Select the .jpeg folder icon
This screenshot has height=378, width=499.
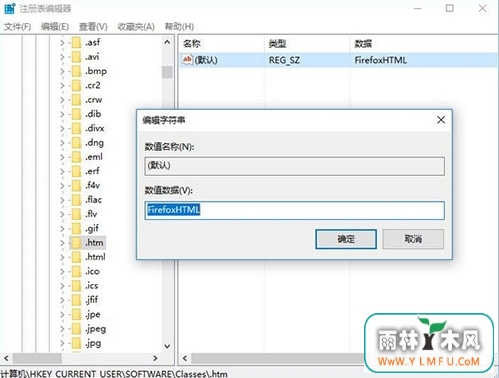[76, 329]
